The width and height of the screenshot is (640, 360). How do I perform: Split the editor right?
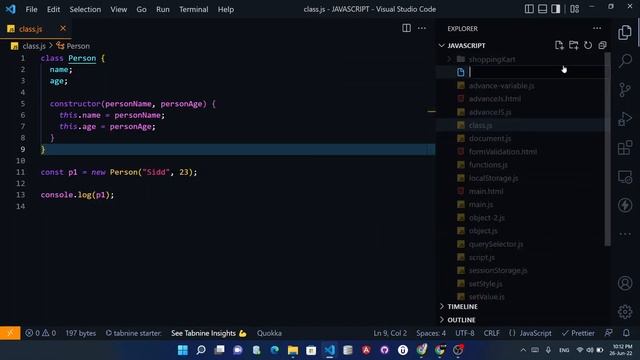406,28
